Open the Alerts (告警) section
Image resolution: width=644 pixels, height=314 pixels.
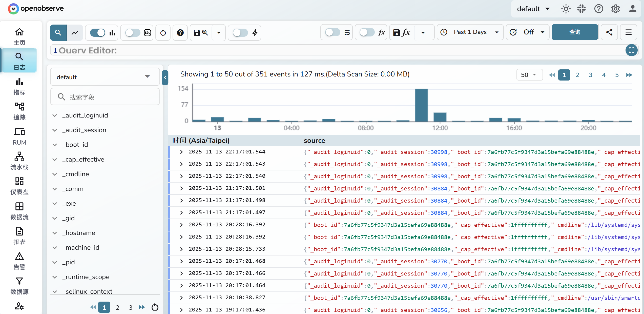point(19,261)
